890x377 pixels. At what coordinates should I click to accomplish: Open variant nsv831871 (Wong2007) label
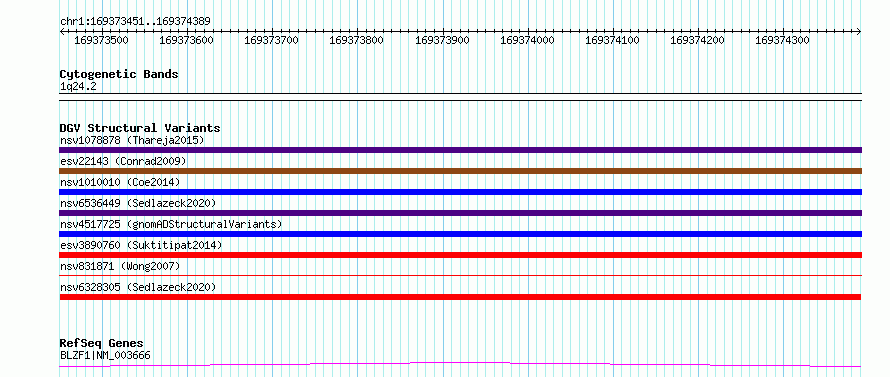click(x=120, y=266)
